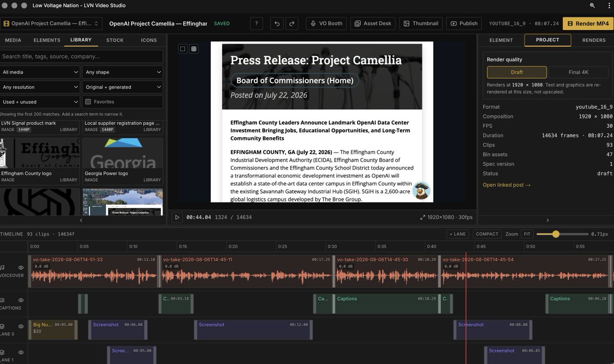Open the Used + unused dropdown

pos(40,102)
